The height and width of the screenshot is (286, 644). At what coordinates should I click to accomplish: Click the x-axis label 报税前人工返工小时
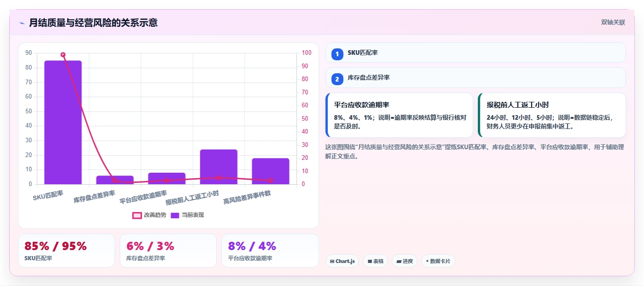click(x=192, y=197)
